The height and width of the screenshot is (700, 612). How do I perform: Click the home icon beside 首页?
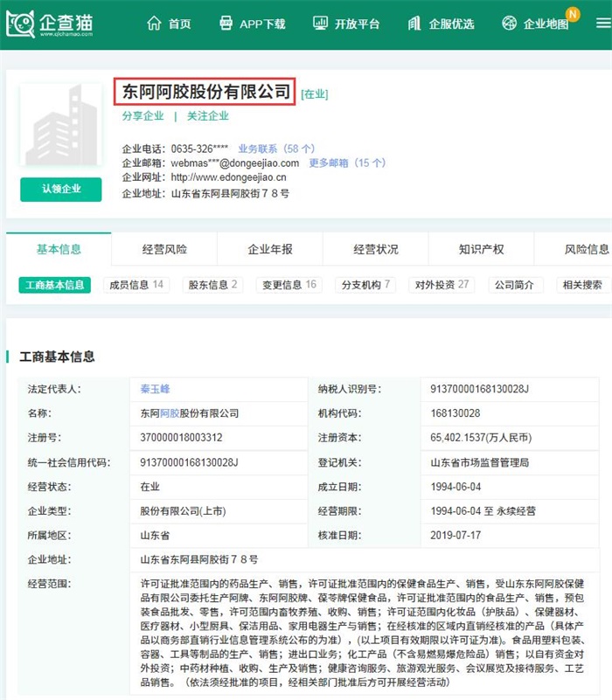[154, 23]
